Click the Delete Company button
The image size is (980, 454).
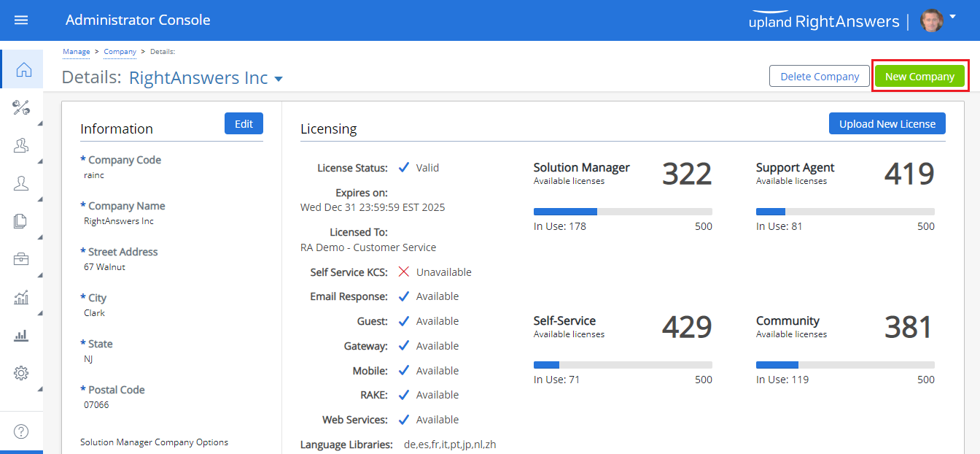tap(820, 77)
